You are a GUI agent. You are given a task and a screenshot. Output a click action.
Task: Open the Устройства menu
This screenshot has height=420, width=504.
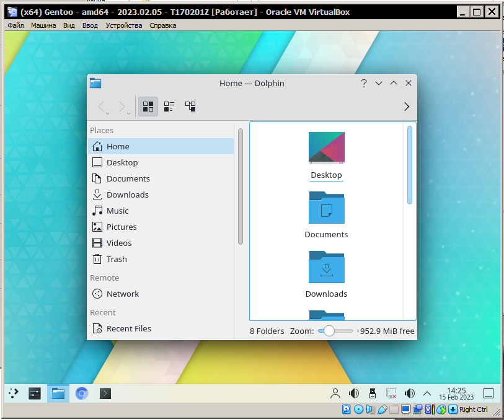[x=124, y=25]
